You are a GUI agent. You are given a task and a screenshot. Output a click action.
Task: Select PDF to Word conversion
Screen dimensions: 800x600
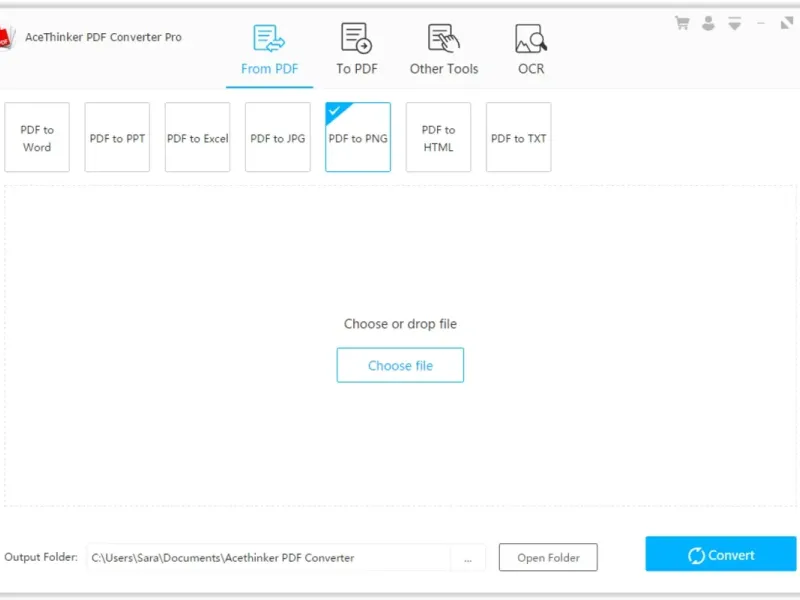tap(37, 137)
